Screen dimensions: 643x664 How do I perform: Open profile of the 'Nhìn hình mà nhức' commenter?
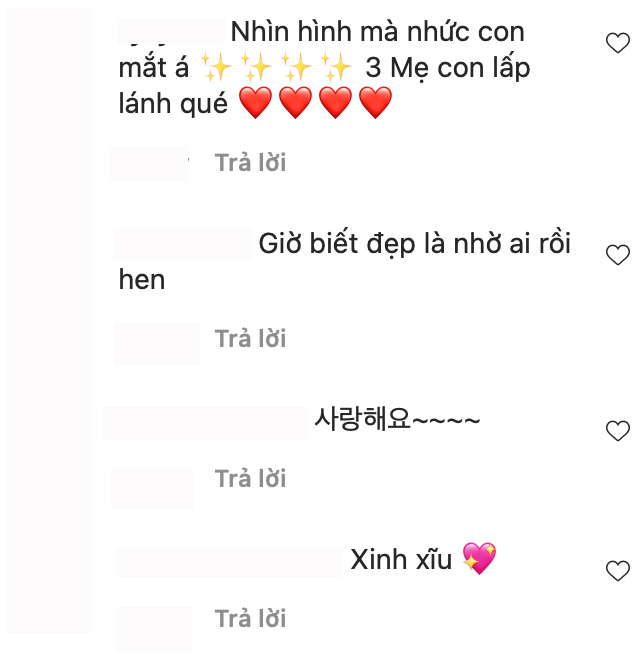[170, 33]
